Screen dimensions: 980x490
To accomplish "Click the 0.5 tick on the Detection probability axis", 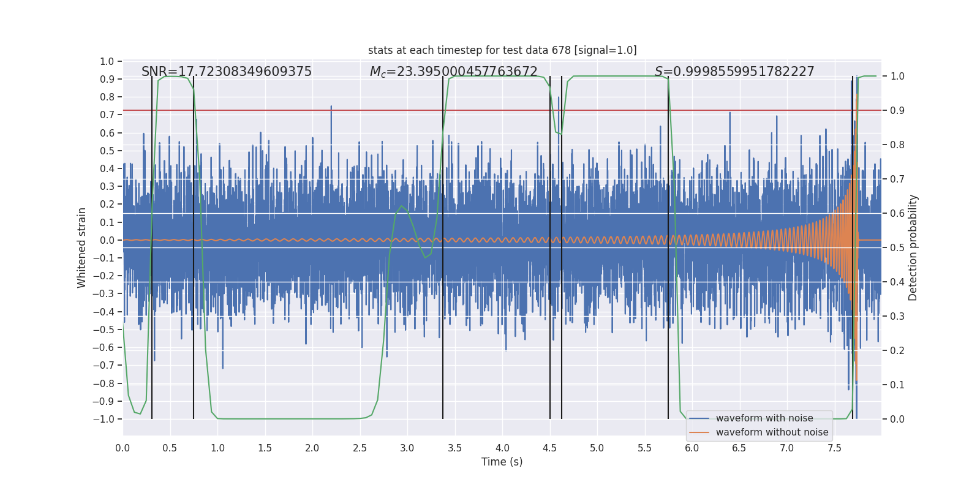I will pyautogui.click(x=897, y=248).
